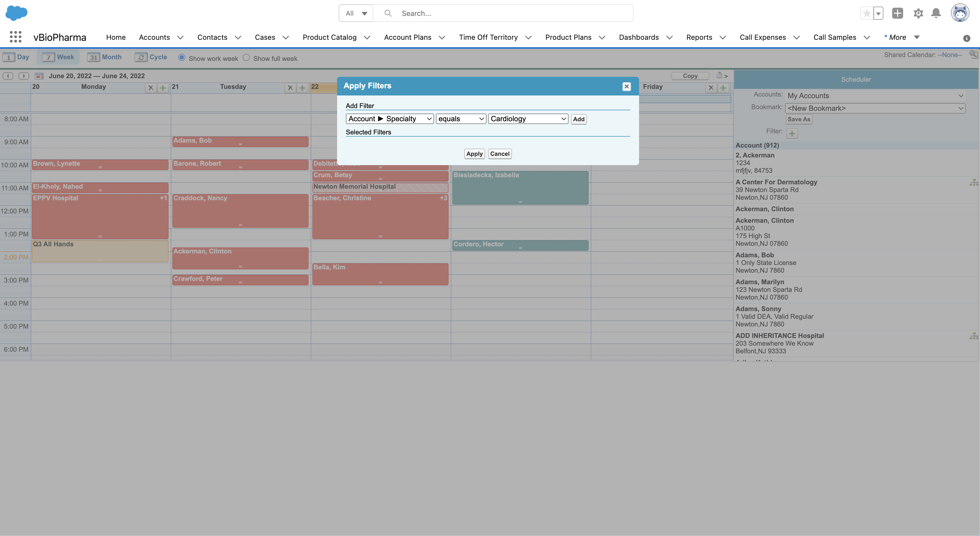This screenshot has width=980, height=536.
Task: Click the Add filter button
Action: pyautogui.click(x=578, y=119)
